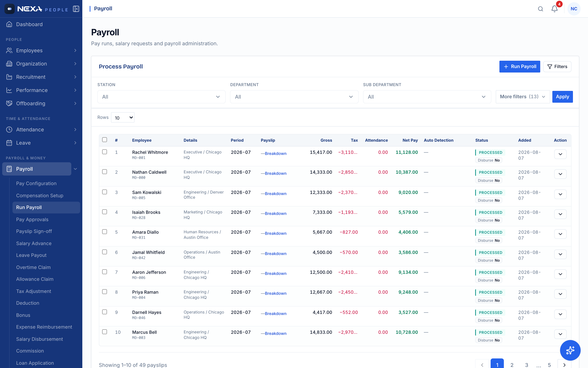Go to page 5 of payslips

549,365
